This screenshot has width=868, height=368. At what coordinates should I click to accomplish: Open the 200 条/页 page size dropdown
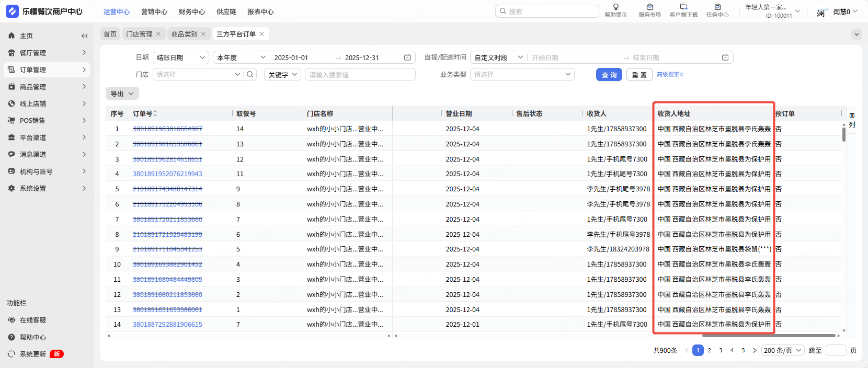coord(782,351)
